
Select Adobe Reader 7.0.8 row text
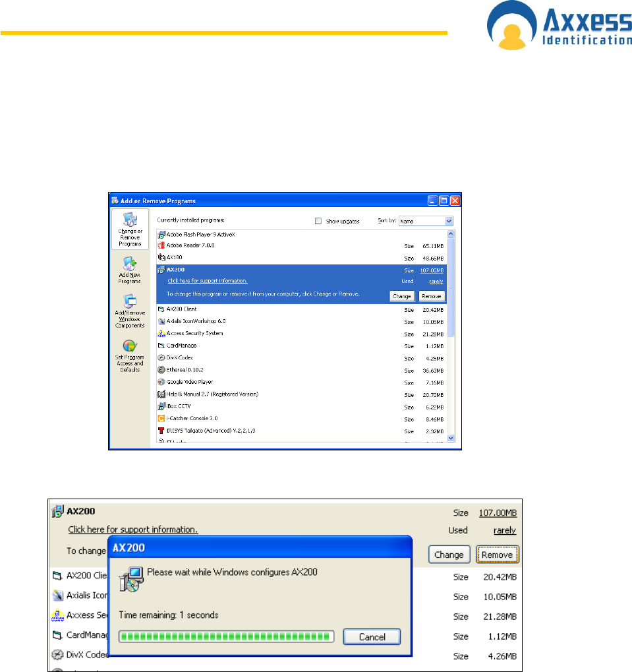tap(190, 245)
